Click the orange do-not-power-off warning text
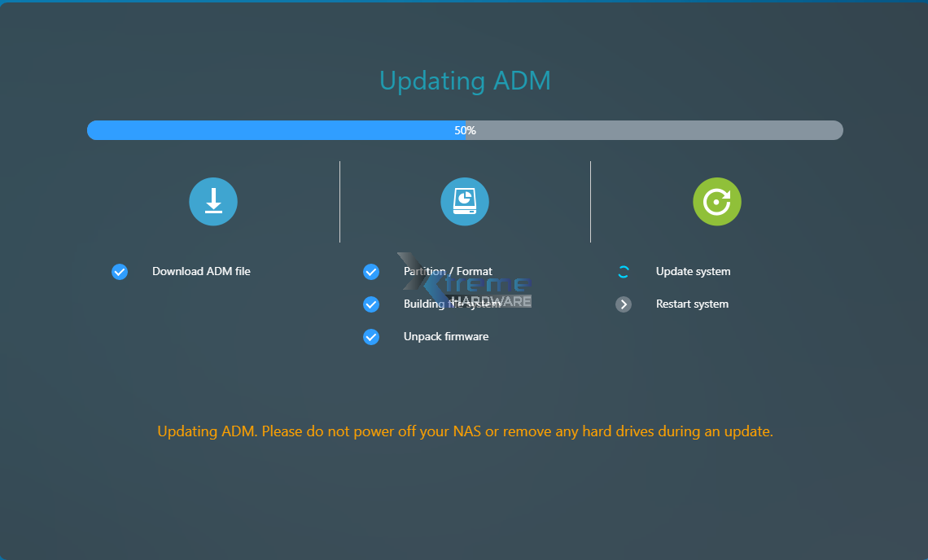 point(465,431)
